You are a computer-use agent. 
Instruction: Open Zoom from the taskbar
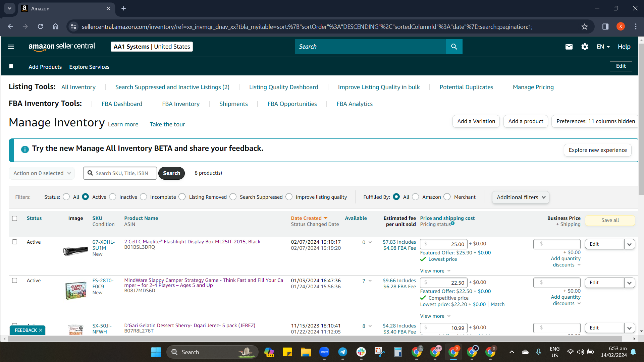[324, 352]
